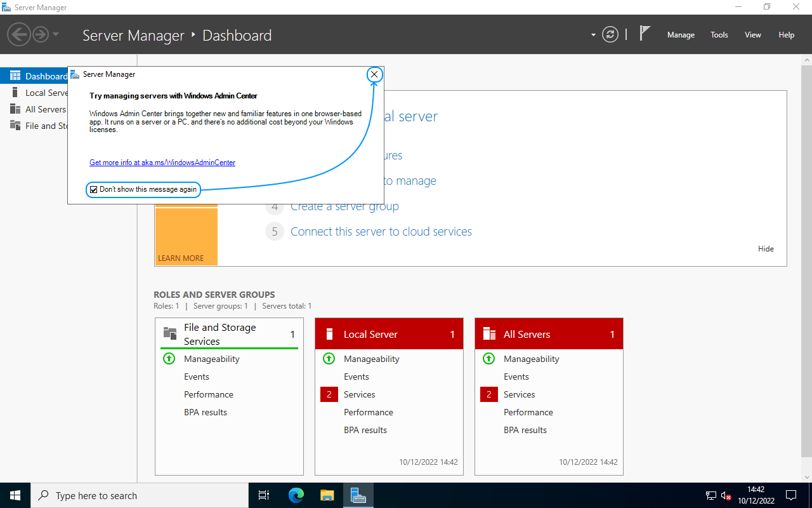Image resolution: width=812 pixels, height=508 pixels.
Task: Open the Notifications flag
Action: click(x=645, y=34)
